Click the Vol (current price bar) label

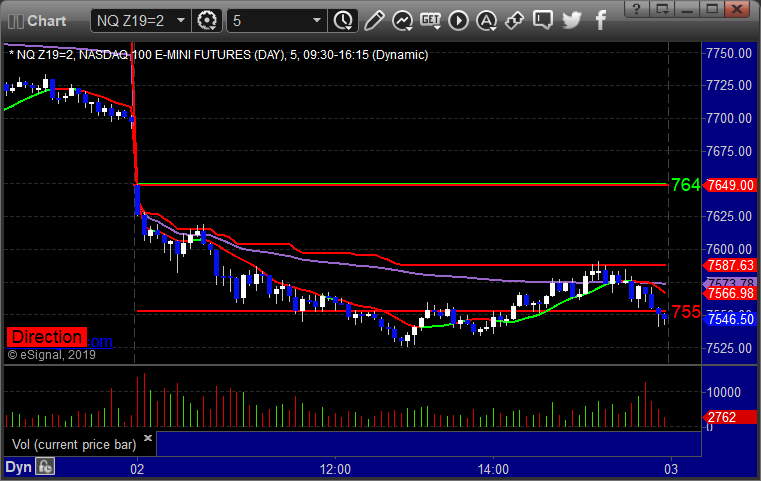point(74,445)
